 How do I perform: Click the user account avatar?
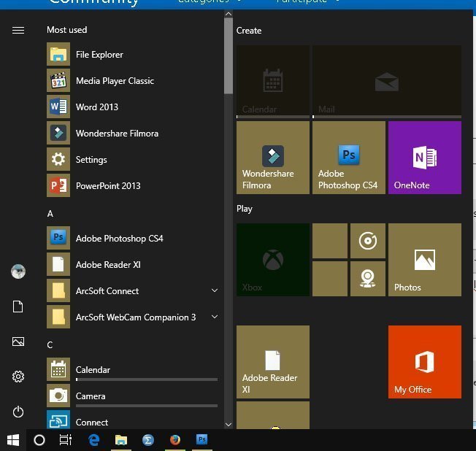18,271
